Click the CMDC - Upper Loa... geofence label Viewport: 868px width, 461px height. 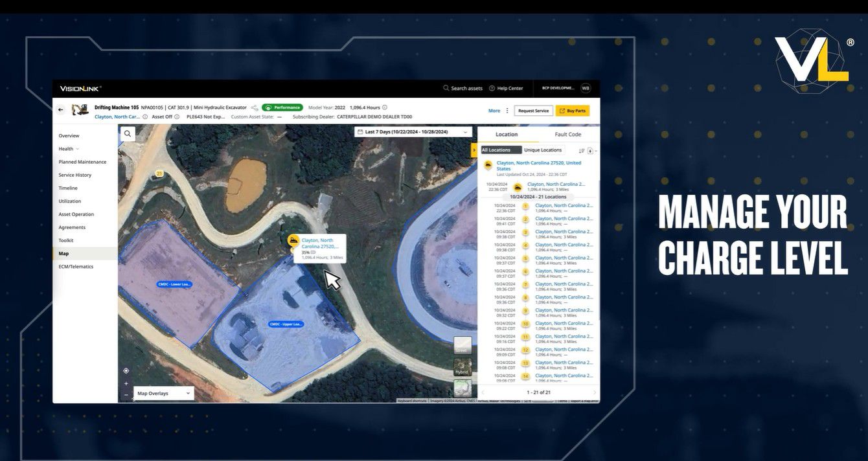click(x=286, y=324)
